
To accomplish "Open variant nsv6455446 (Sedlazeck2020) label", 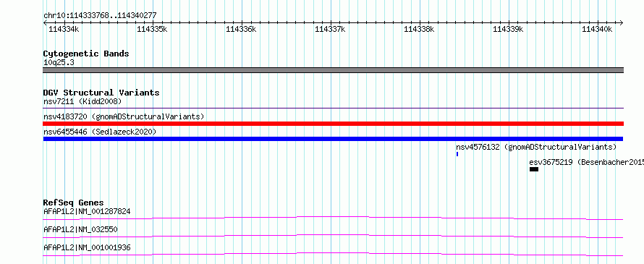I will [x=100, y=132].
